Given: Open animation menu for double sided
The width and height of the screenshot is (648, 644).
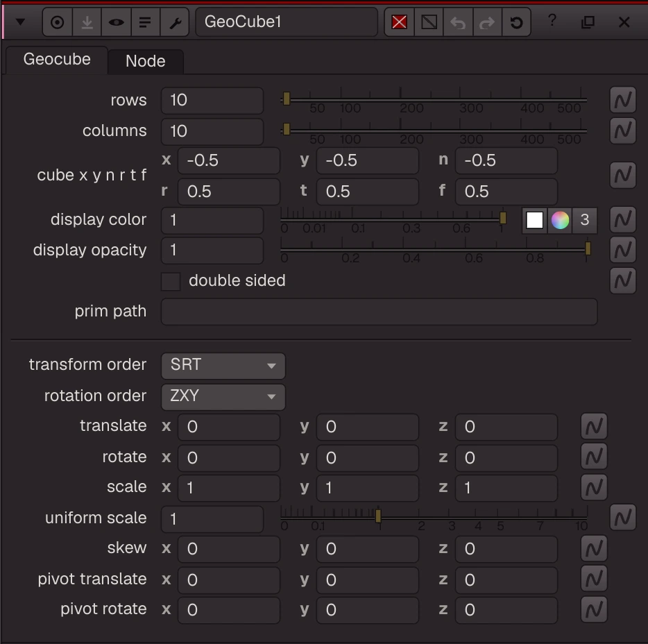Looking at the screenshot, I should (623, 280).
